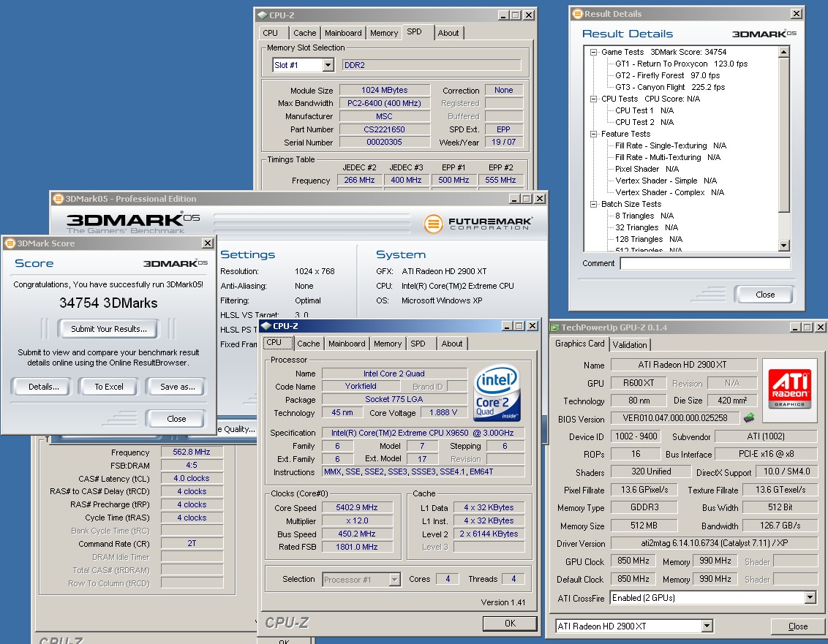Minimize the TechPowerUp GPU-Z window

tap(796, 327)
